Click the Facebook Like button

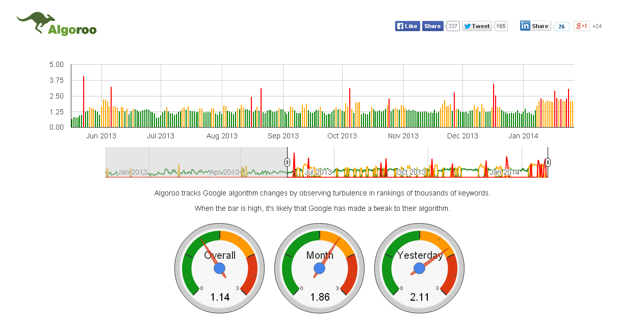[407, 26]
